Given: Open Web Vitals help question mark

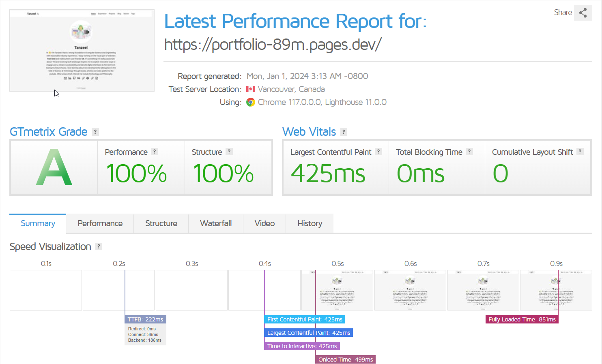Looking at the screenshot, I should coord(344,132).
